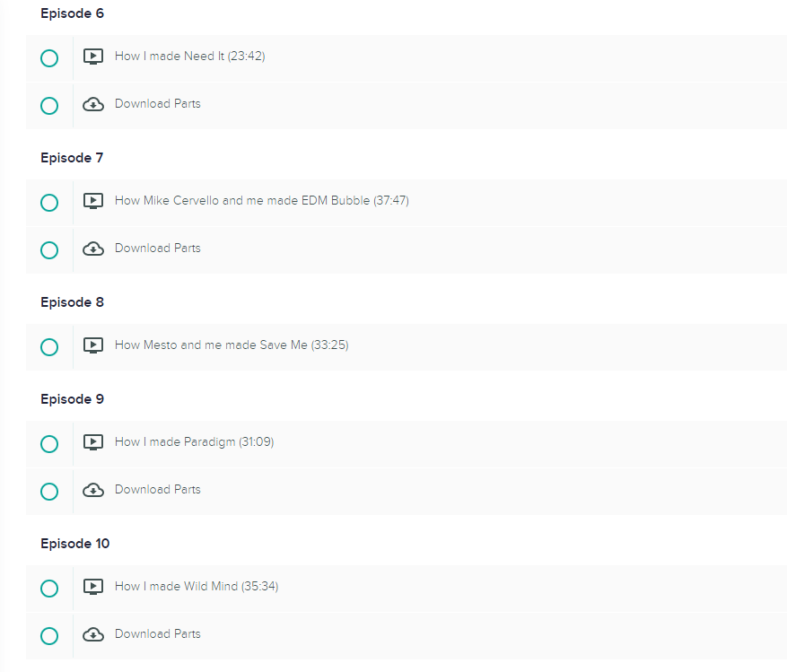
Task: Open Download Parts link under Episode 7
Action: [x=158, y=248]
